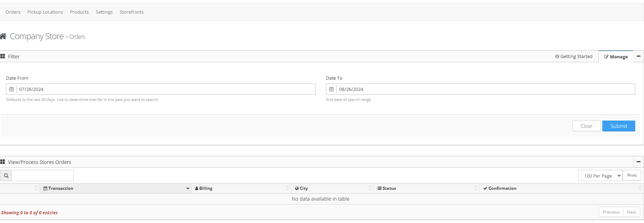Open the Date From calendar icon
The width and height of the screenshot is (644, 223).
coord(12,89)
